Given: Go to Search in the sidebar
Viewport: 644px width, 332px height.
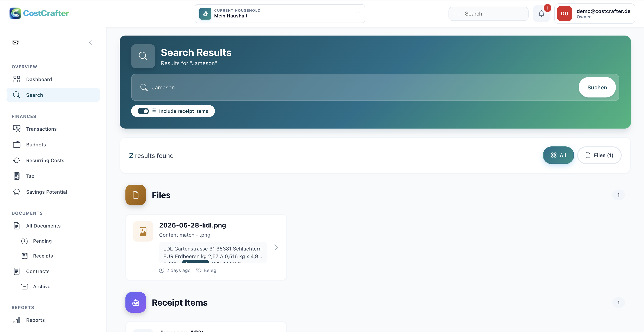Looking at the screenshot, I should (53, 95).
